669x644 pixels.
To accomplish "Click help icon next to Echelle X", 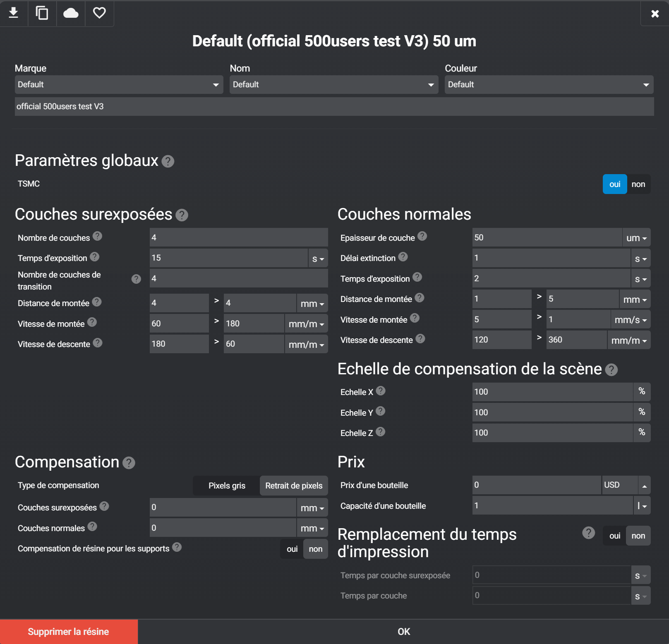I will coord(381,391).
